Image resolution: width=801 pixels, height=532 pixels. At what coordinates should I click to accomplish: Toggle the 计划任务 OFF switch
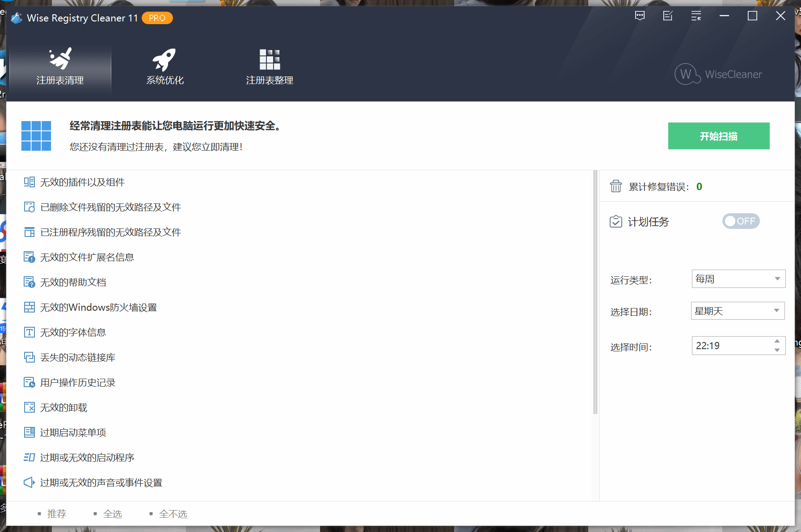tap(741, 221)
